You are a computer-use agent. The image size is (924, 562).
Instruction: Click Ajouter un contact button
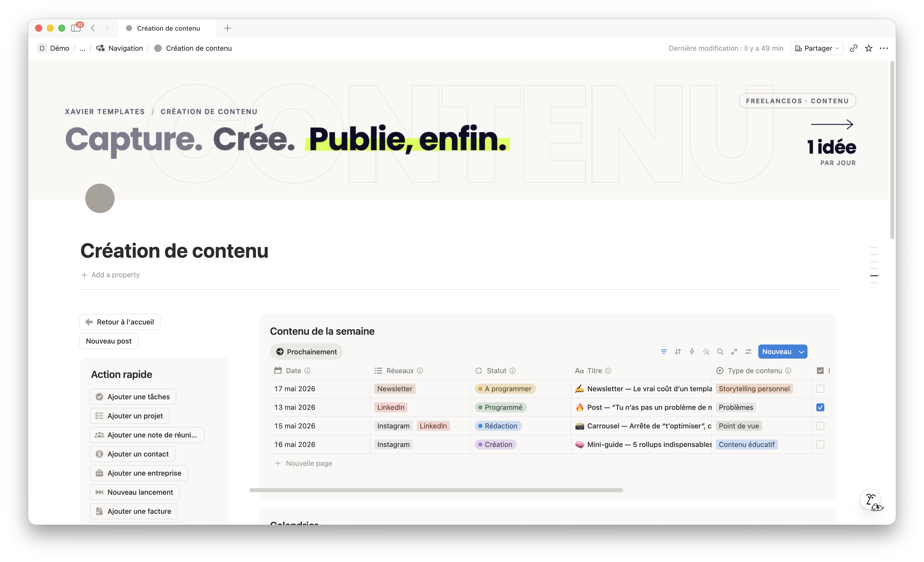pos(133,454)
